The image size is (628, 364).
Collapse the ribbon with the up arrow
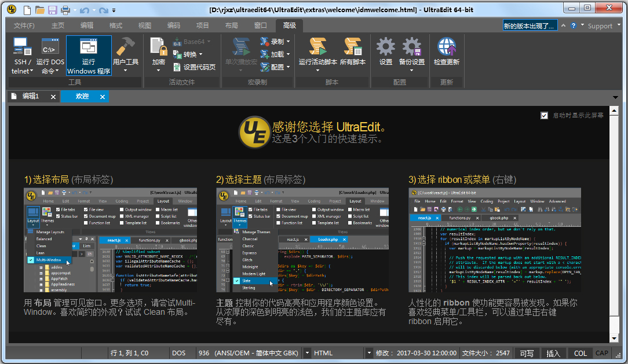(564, 25)
